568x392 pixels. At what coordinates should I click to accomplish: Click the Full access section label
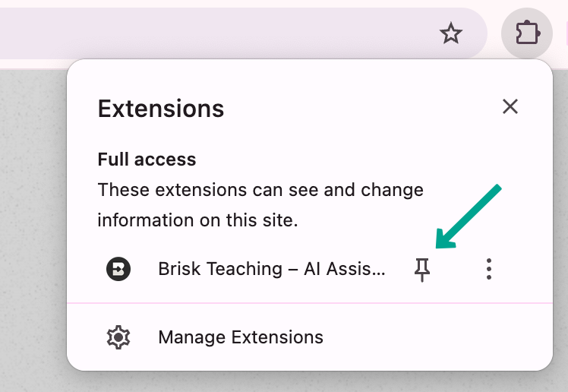pyautogui.click(x=147, y=160)
